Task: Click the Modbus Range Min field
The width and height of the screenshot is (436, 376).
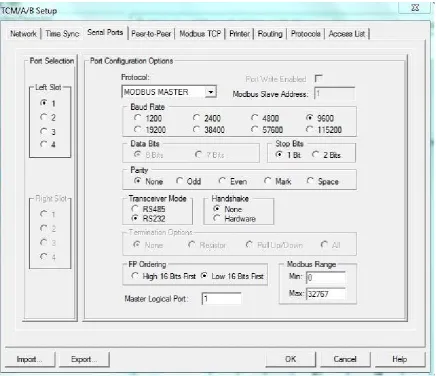Action: pyautogui.click(x=326, y=277)
